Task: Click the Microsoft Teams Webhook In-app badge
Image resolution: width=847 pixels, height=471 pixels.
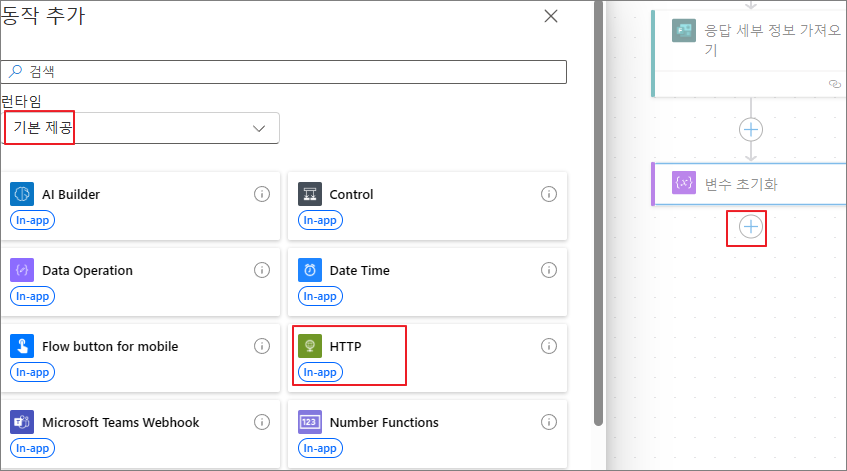Action: [x=32, y=448]
